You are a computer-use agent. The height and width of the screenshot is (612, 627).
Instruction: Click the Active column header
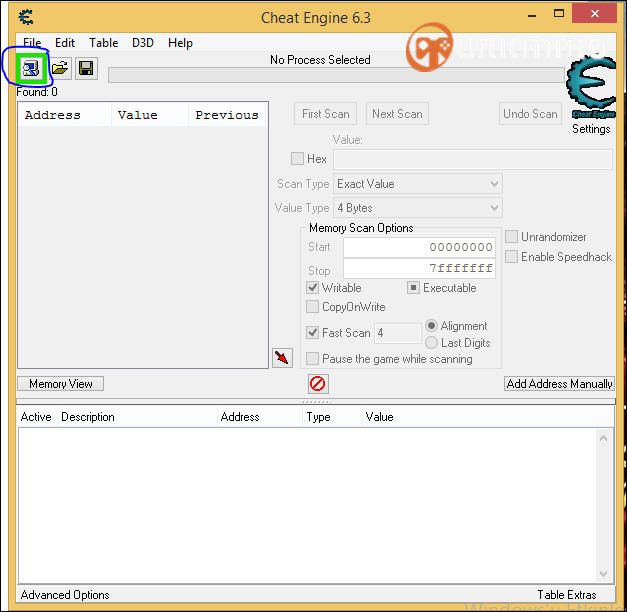[36, 417]
